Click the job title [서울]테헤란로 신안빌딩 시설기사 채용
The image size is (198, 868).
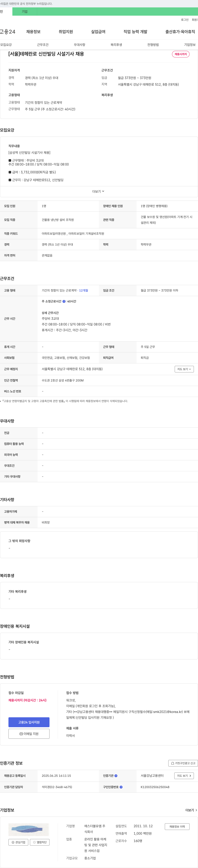point(46,54)
